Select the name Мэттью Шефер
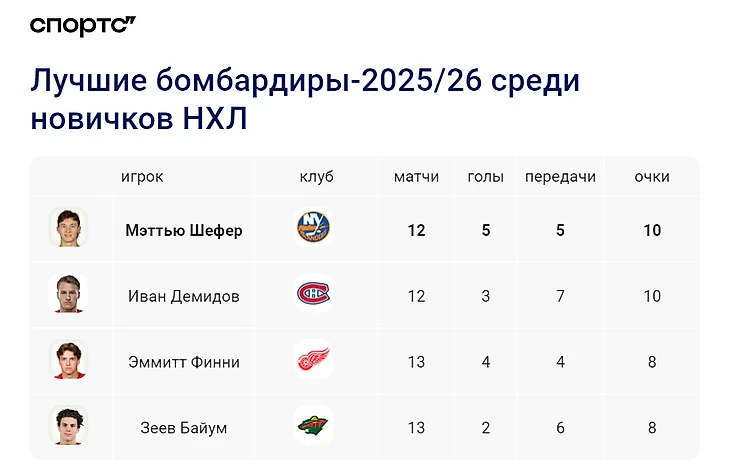The width and height of the screenshot is (730, 475). (184, 230)
